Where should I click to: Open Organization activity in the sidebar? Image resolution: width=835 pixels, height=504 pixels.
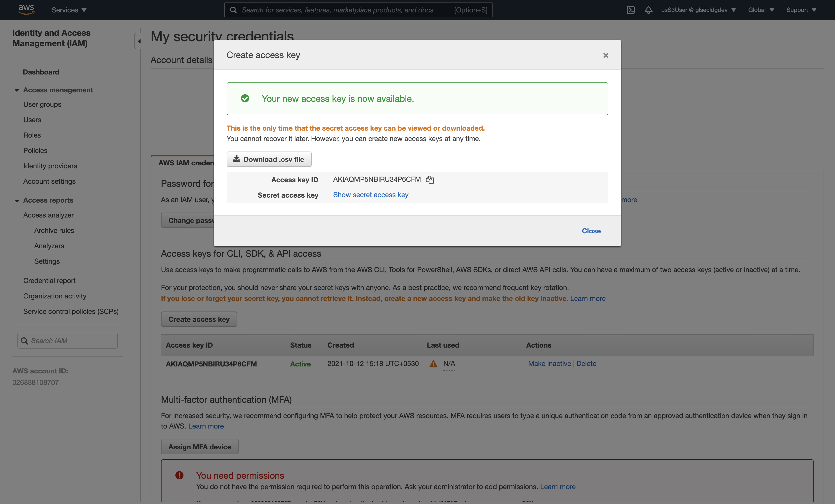point(55,296)
